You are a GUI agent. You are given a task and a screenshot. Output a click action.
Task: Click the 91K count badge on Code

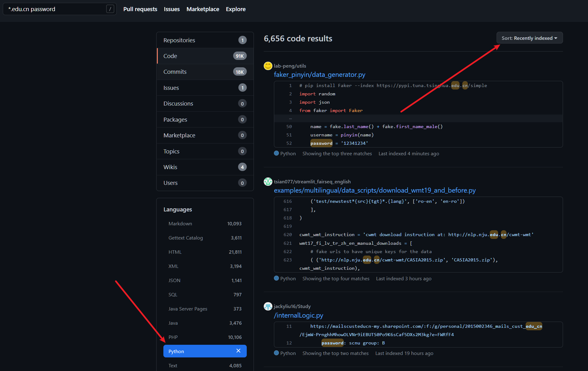point(240,56)
